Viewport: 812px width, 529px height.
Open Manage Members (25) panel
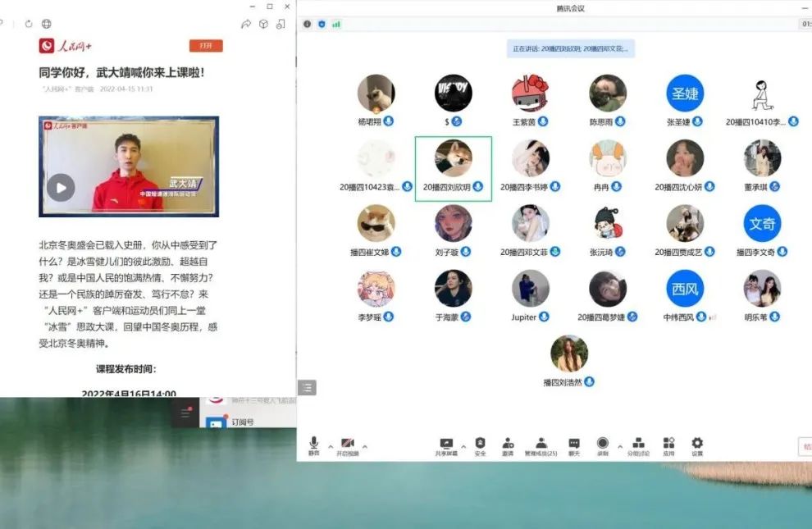point(541,444)
